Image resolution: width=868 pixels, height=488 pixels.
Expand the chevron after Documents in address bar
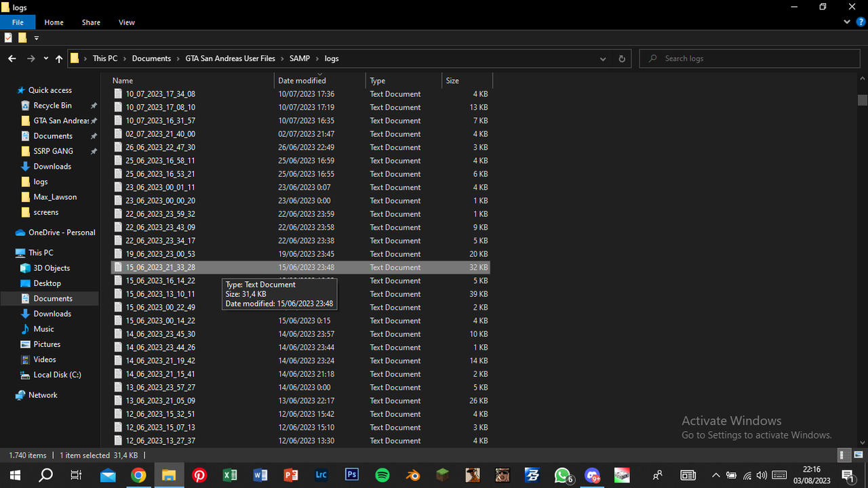tap(178, 59)
